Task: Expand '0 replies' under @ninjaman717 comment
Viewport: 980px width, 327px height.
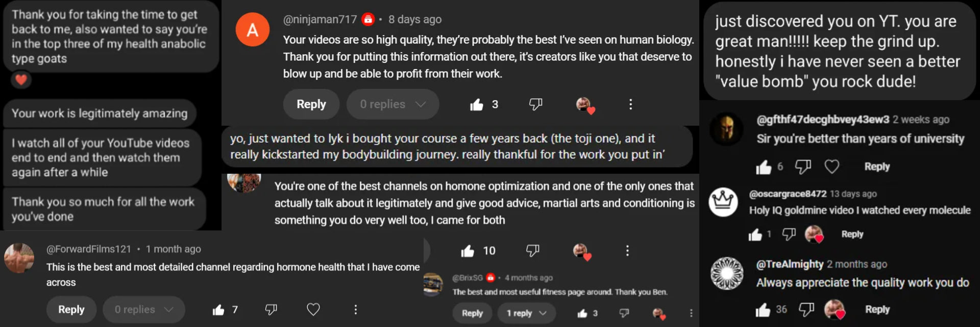Action: click(393, 104)
